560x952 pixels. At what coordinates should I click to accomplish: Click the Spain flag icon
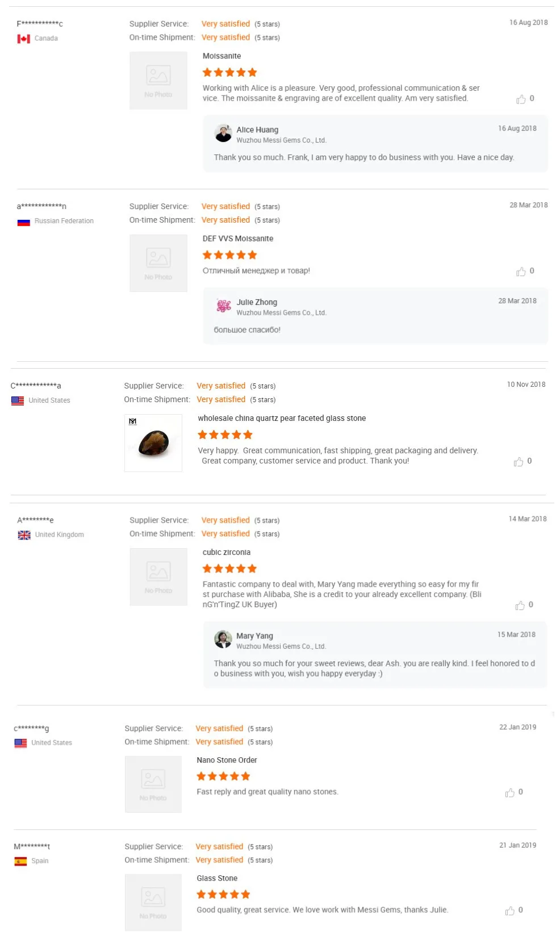(20, 861)
